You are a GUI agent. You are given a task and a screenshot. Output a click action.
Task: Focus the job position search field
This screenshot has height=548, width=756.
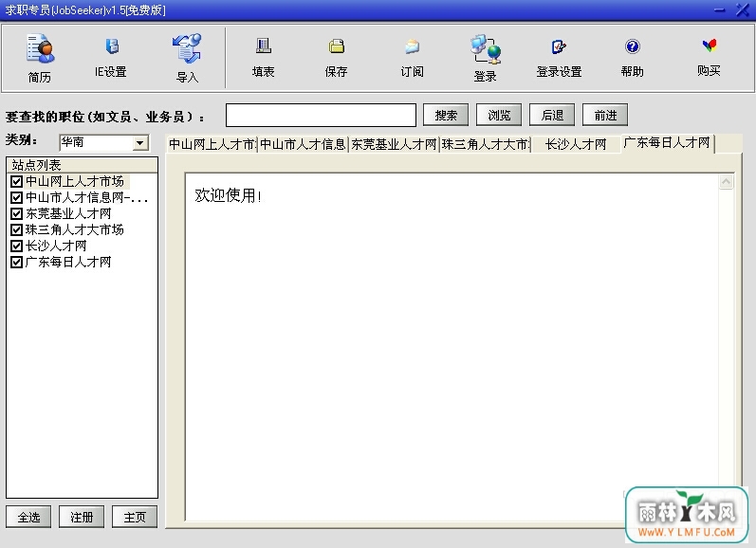321,115
